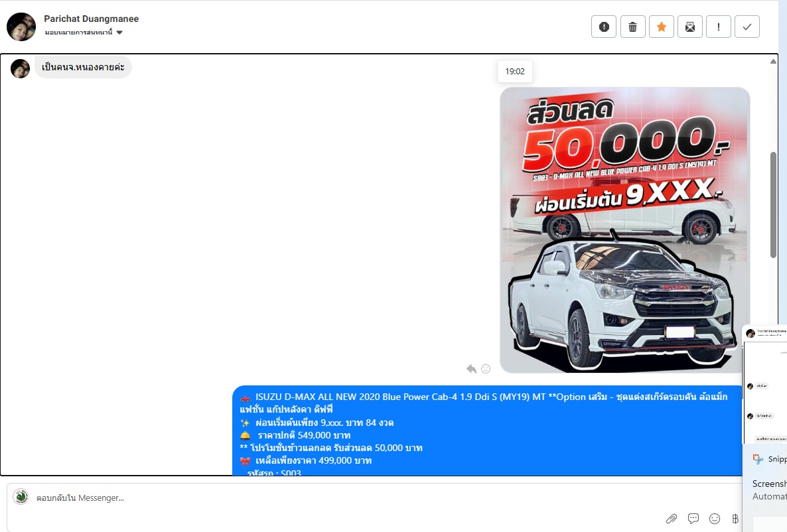
Task: Click the conversation vertical scrollbar thumb
Action: tap(774, 205)
